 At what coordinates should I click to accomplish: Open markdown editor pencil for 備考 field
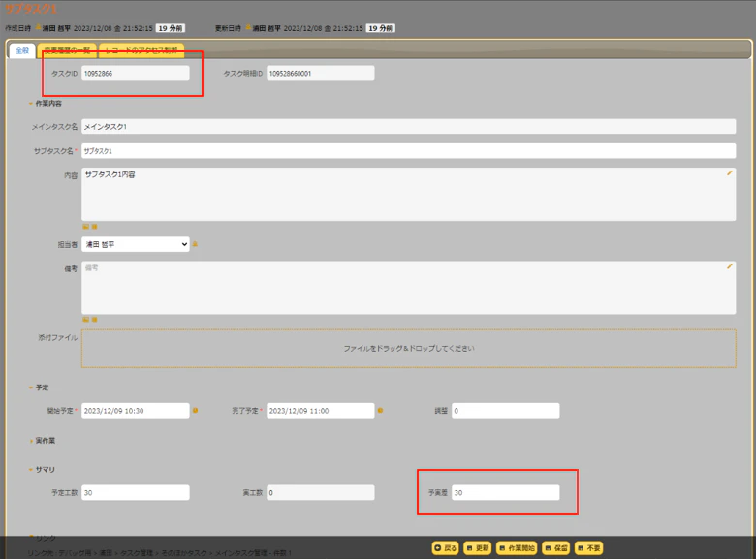pos(730,266)
